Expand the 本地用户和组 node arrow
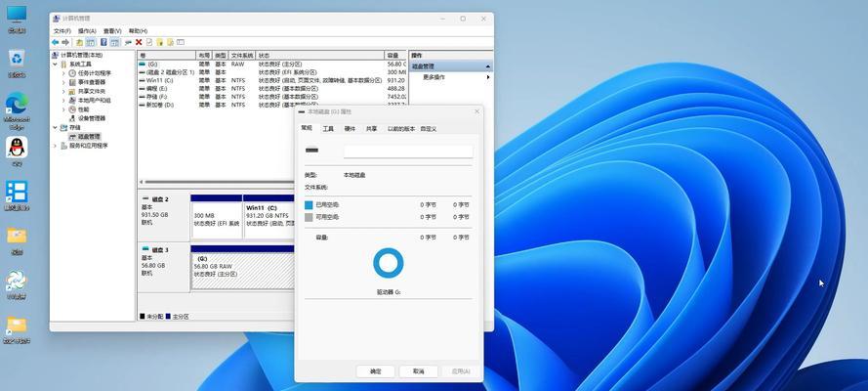868x391 pixels. pyautogui.click(x=63, y=101)
